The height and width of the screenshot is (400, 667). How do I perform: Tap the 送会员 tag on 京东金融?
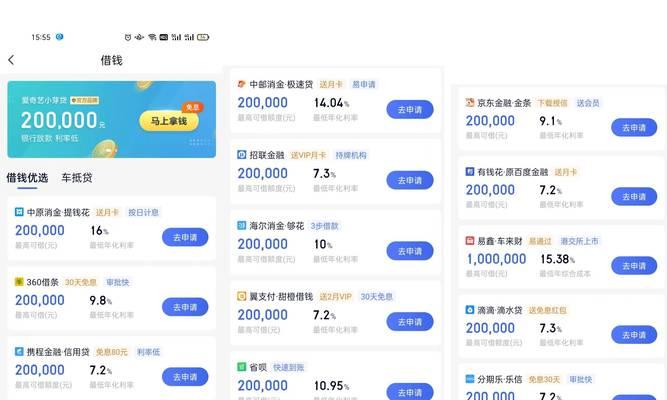(x=588, y=103)
